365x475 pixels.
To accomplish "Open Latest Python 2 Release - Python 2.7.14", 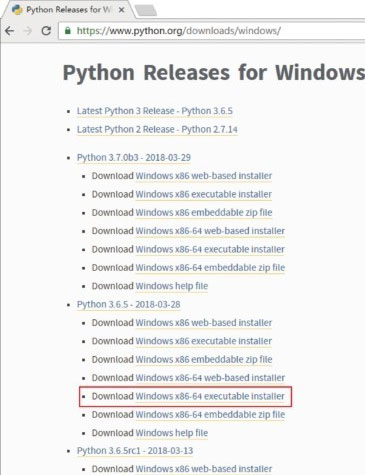I will [157, 129].
